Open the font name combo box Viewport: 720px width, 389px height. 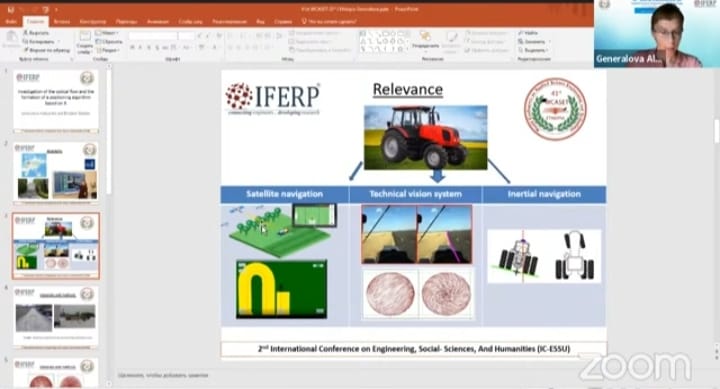[x=153, y=35]
